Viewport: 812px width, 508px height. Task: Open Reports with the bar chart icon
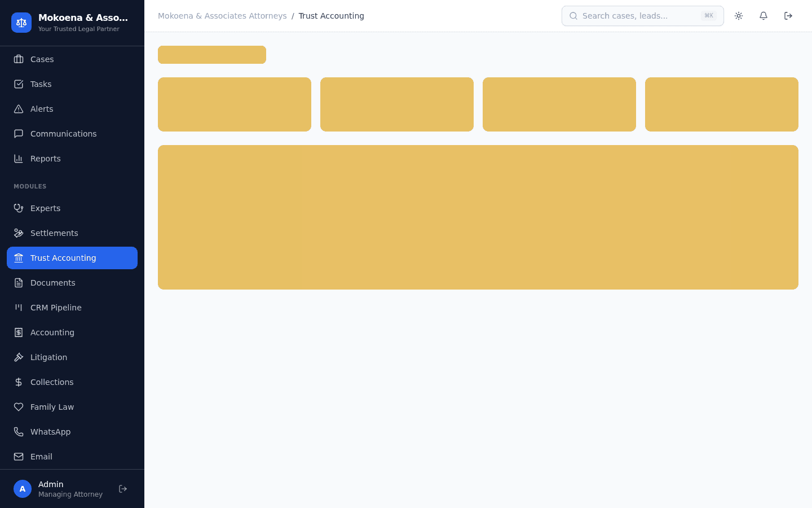point(72,159)
